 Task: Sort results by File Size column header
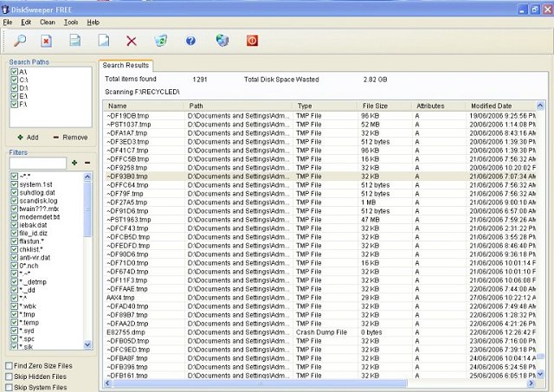(x=375, y=106)
